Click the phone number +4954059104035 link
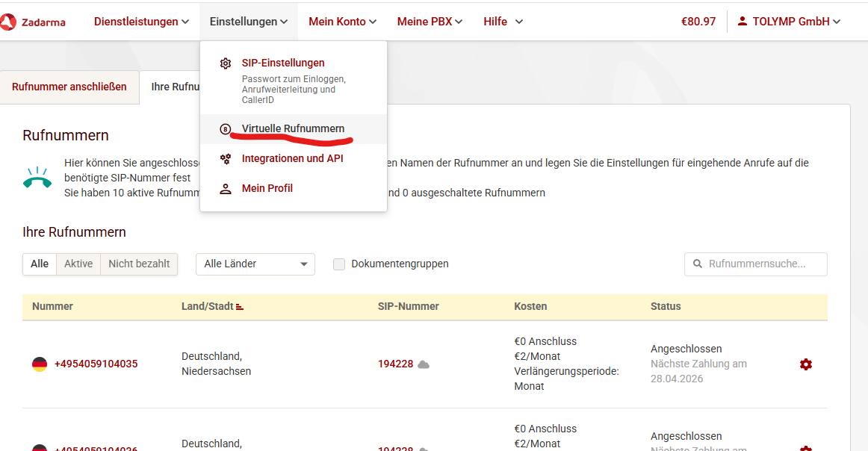 (96, 364)
